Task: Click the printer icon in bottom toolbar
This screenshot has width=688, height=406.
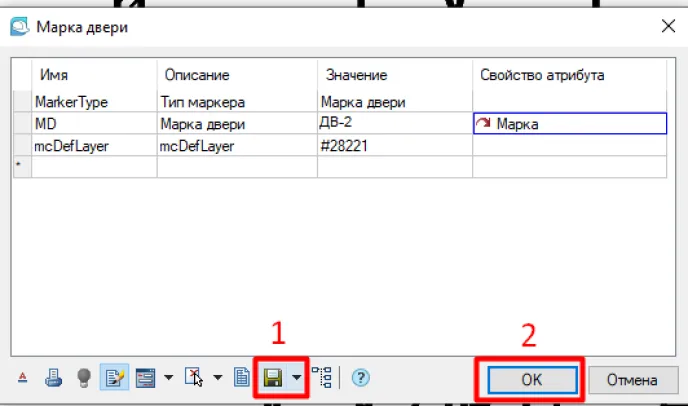Action: tap(55, 377)
